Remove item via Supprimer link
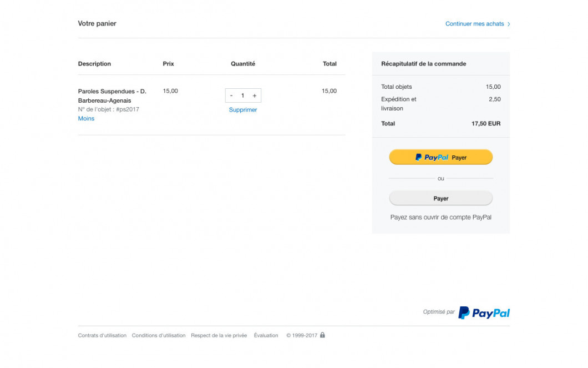This screenshot has width=588, height=368. click(243, 110)
